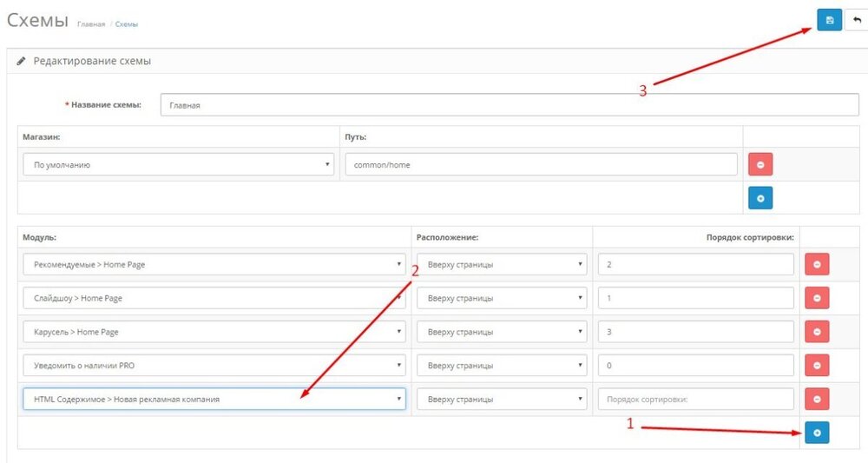Open the Рекомендуемые > Home Page module dropdown
The width and height of the screenshot is (868, 463).
214,264
